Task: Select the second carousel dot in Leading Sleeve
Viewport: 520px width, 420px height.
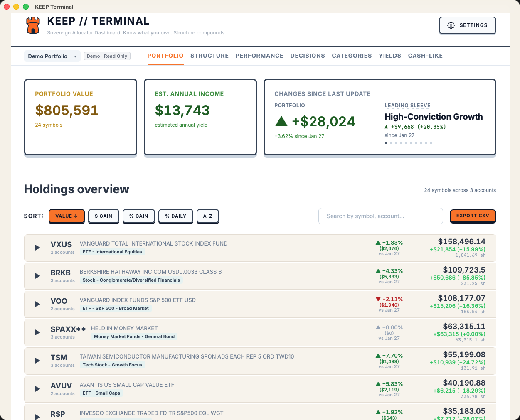Action: click(391, 143)
